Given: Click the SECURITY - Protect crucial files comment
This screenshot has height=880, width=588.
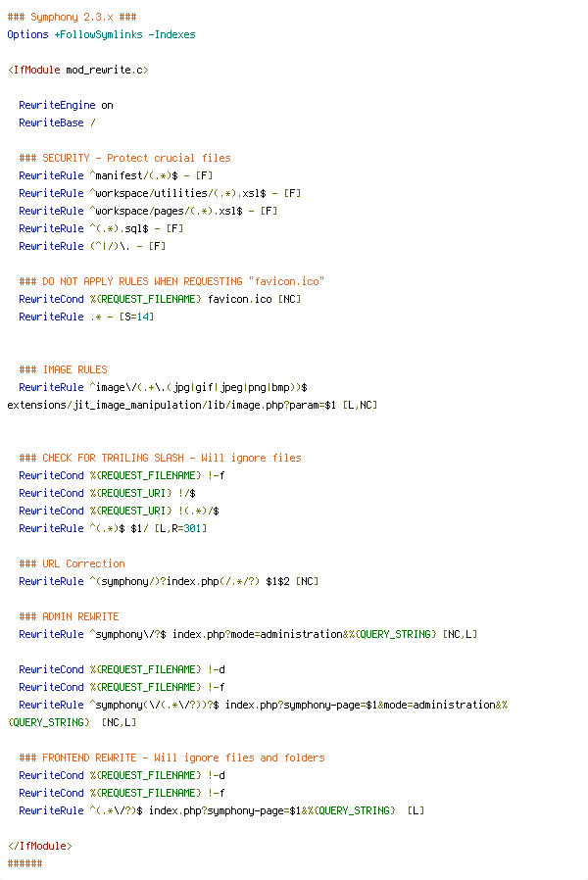Looking at the screenshot, I should point(124,159).
